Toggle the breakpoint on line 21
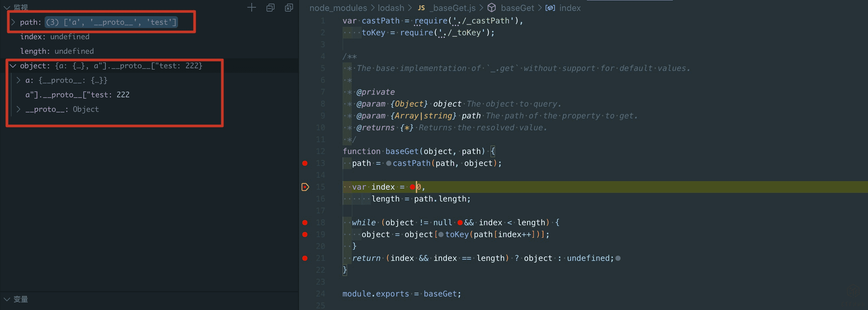Screen dimensions: 868x310 click(x=305, y=258)
